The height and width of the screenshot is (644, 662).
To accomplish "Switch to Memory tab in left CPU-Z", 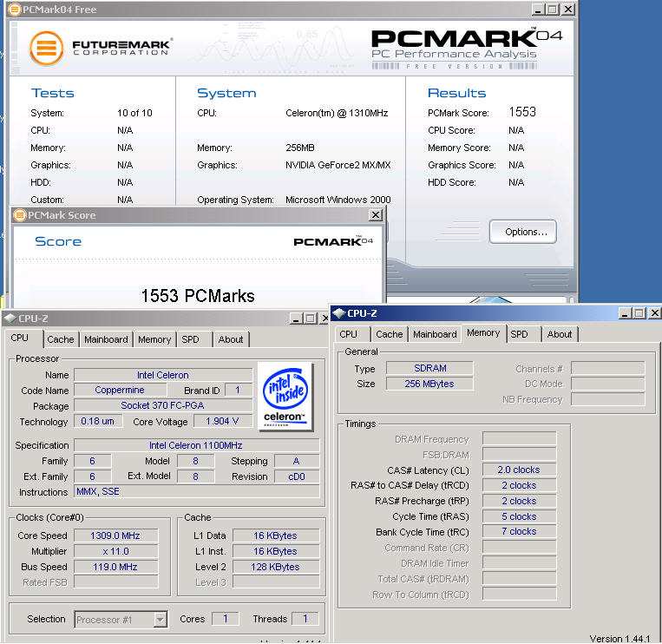I will [x=154, y=339].
